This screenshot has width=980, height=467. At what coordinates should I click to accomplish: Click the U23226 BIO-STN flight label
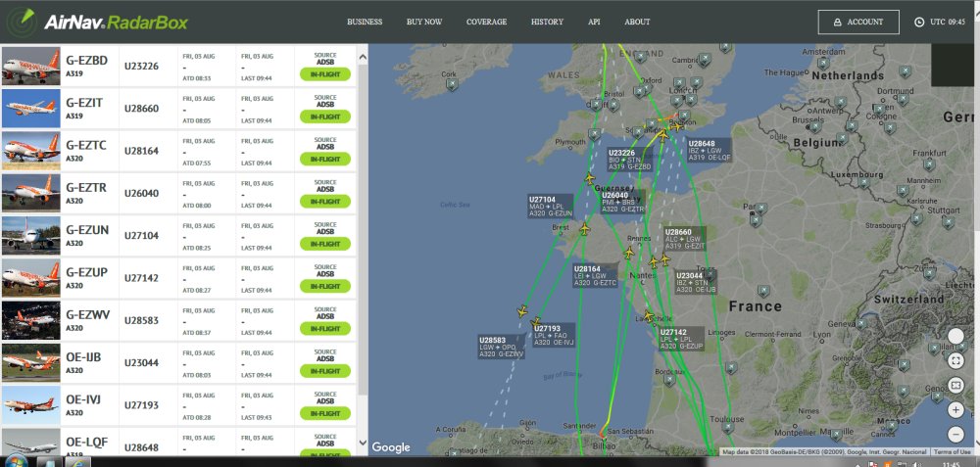(630, 160)
